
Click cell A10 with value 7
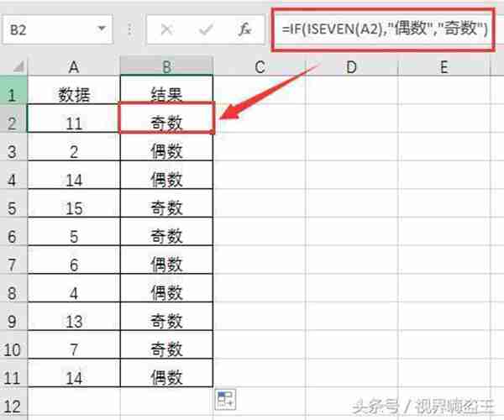pyautogui.click(x=74, y=344)
